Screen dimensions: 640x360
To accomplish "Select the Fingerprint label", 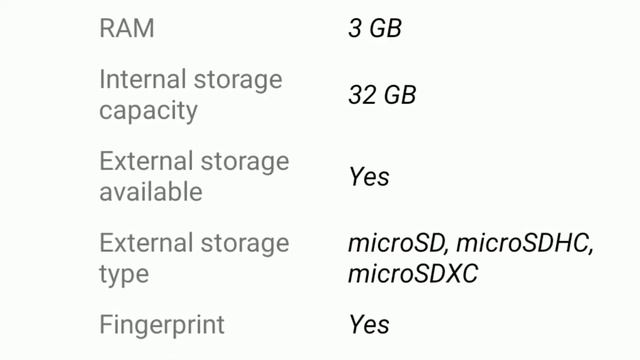I will pyautogui.click(x=162, y=325).
